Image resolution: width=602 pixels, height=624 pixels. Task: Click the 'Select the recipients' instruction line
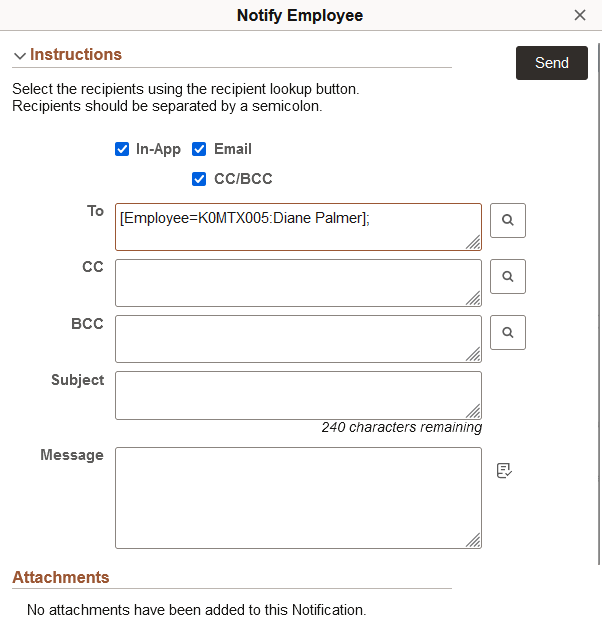click(186, 89)
